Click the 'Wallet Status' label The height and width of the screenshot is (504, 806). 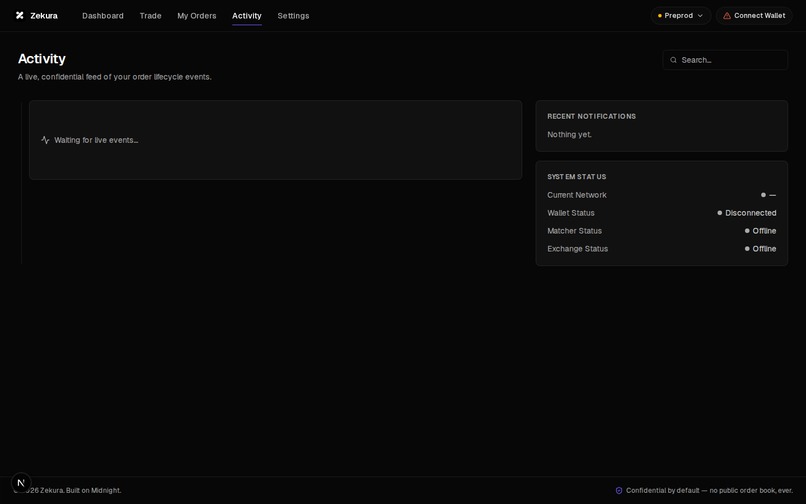[571, 213]
